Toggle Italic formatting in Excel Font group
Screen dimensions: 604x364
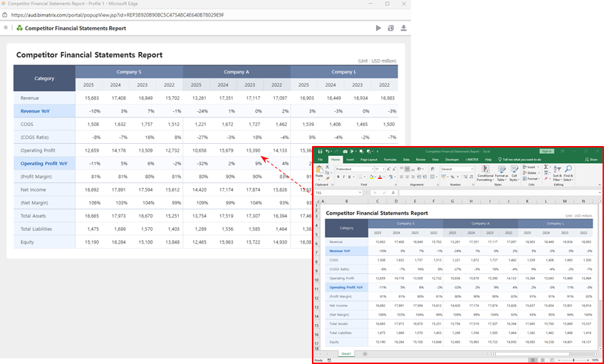tap(343, 177)
